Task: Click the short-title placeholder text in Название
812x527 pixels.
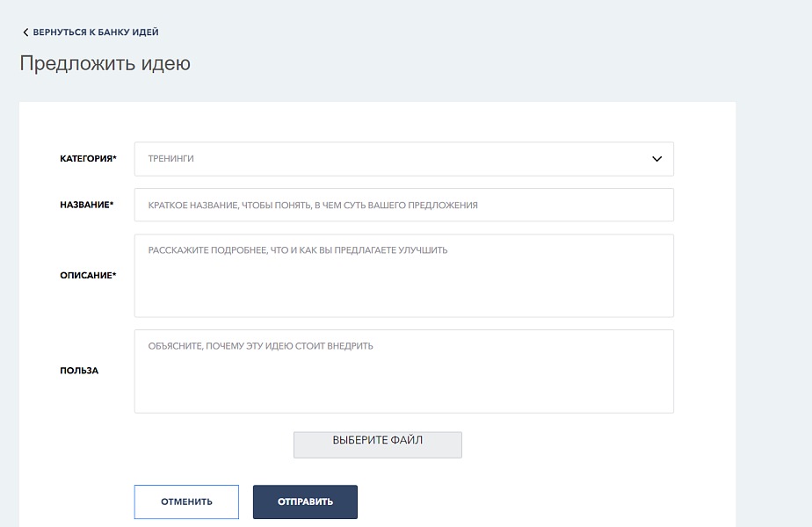Action: click(x=313, y=205)
